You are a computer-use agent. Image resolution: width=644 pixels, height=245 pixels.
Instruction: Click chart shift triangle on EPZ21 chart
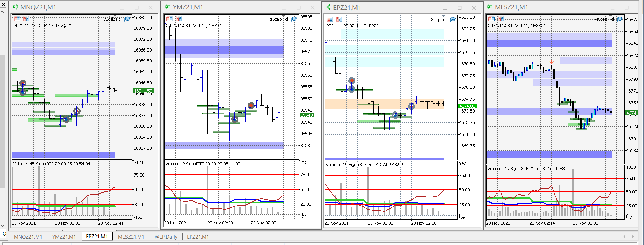click(444, 16)
